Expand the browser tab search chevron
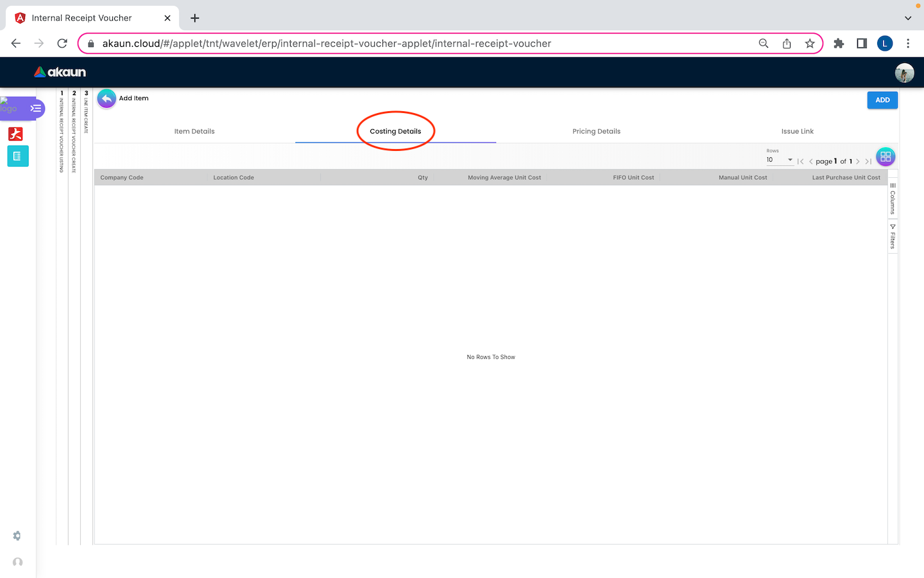This screenshot has height=578, width=924. pyautogui.click(x=908, y=18)
